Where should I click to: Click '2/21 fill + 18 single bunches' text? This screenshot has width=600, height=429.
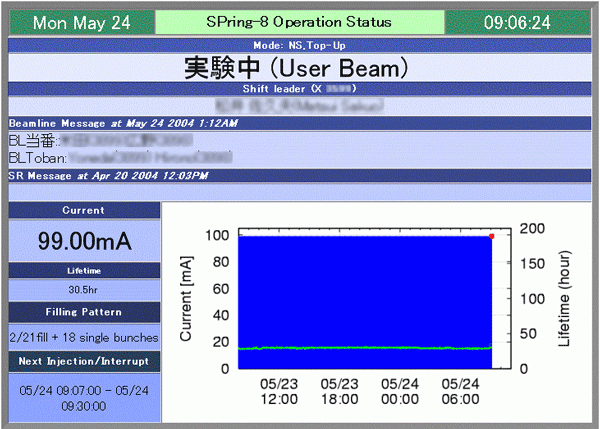tap(84, 338)
